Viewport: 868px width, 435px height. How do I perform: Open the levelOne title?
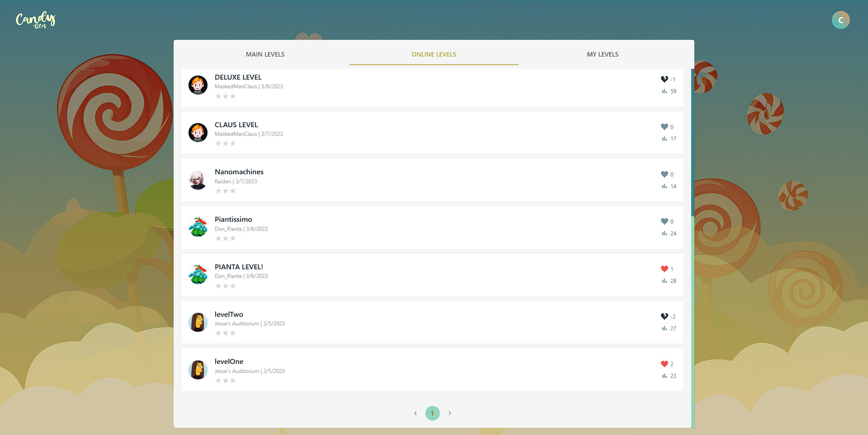pos(229,361)
